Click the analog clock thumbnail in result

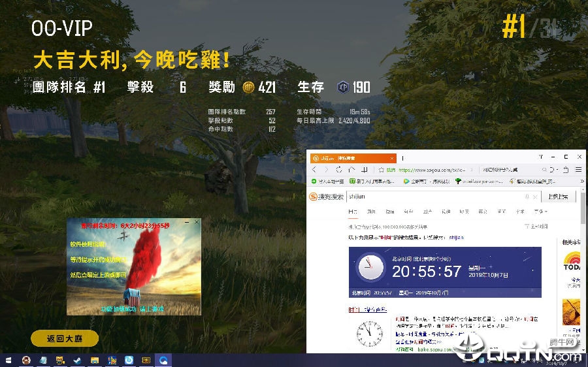(369, 333)
